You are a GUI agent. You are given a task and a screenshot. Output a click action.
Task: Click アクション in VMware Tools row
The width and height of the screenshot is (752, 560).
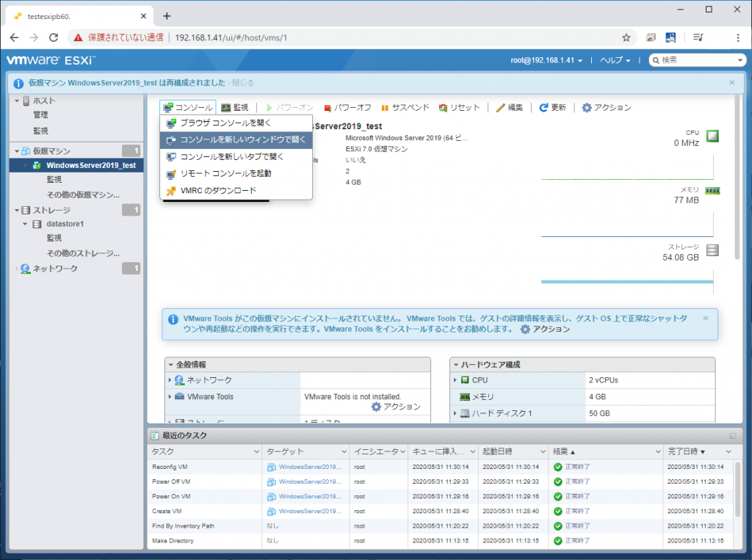pos(396,407)
